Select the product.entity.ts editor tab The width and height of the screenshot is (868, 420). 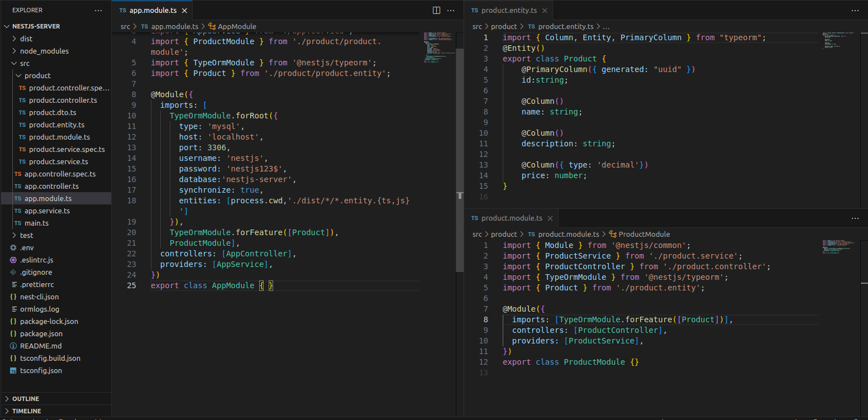508,10
